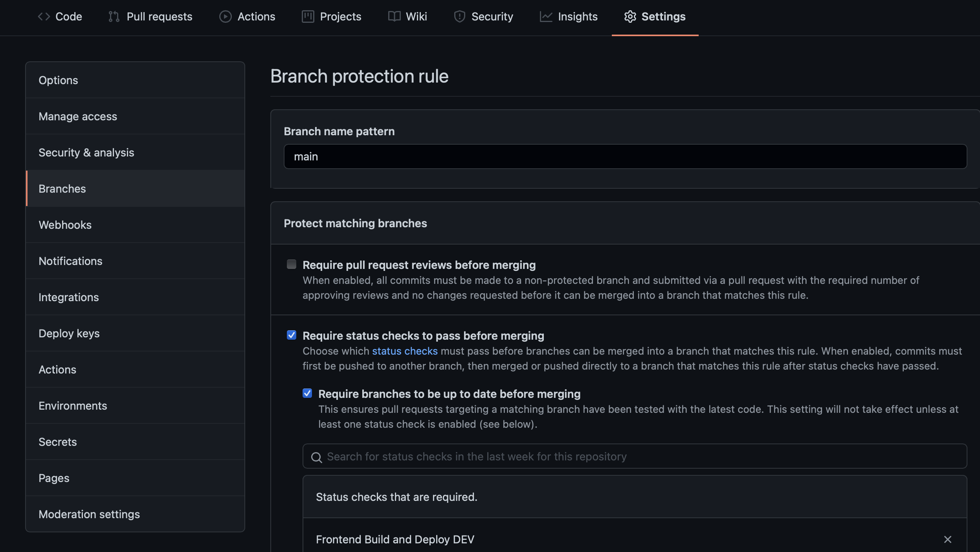
Task: Uncheck Require status checks to pass
Action: tap(292, 335)
